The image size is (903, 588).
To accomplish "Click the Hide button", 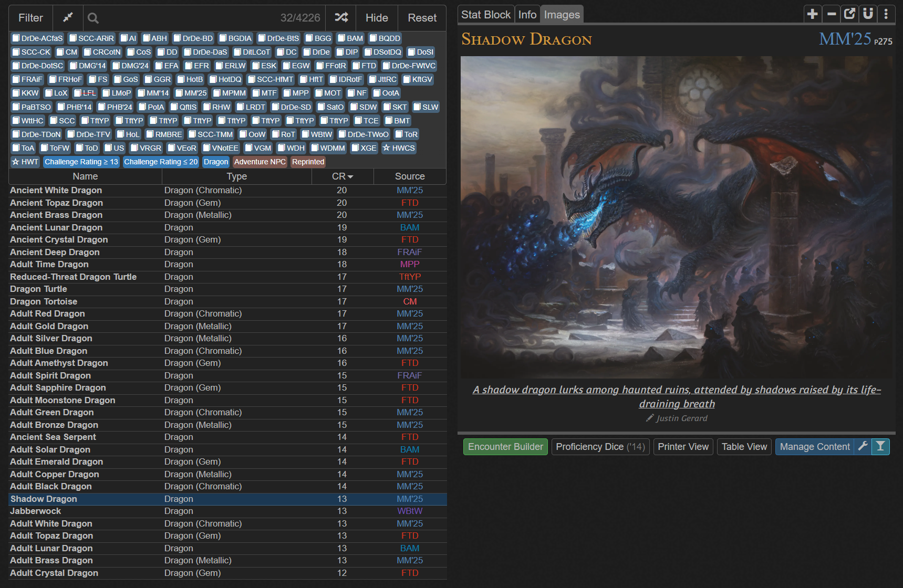I will [x=377, y=18].
